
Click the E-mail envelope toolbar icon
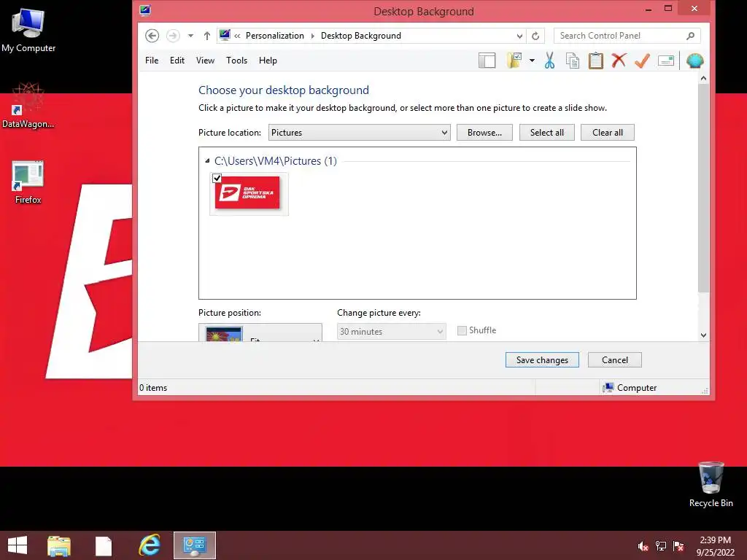click(665, 61)
